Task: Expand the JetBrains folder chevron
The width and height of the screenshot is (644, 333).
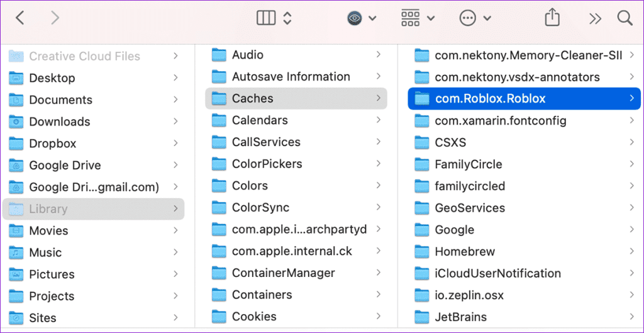Action: click(631, 317)
